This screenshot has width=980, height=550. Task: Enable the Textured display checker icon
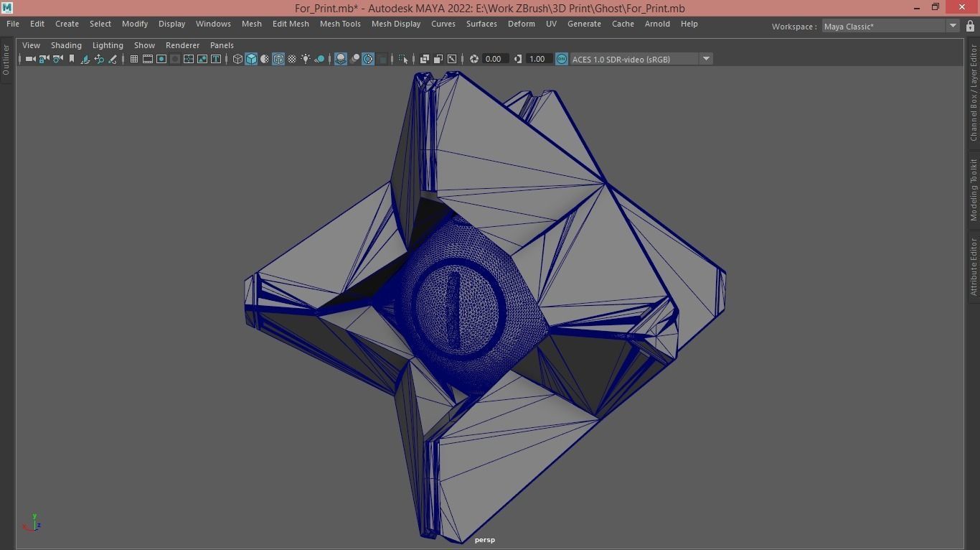click(x=292, y=59)
